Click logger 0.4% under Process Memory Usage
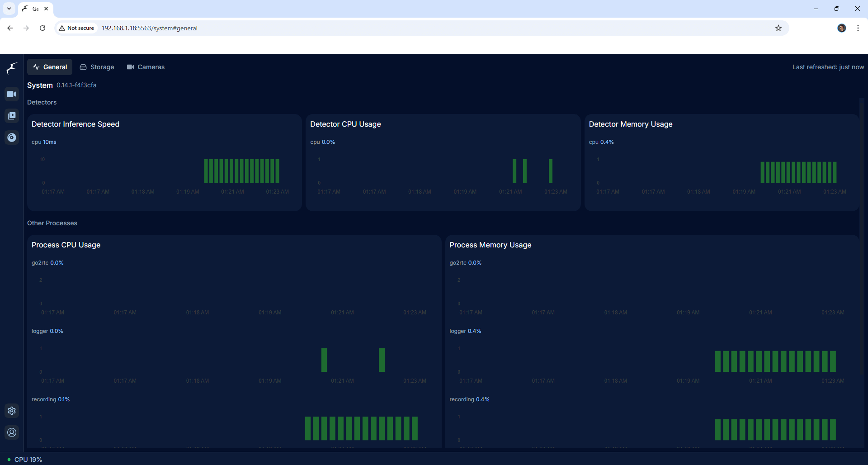Viewport: 868px width, 465px height. click(465, 331)
